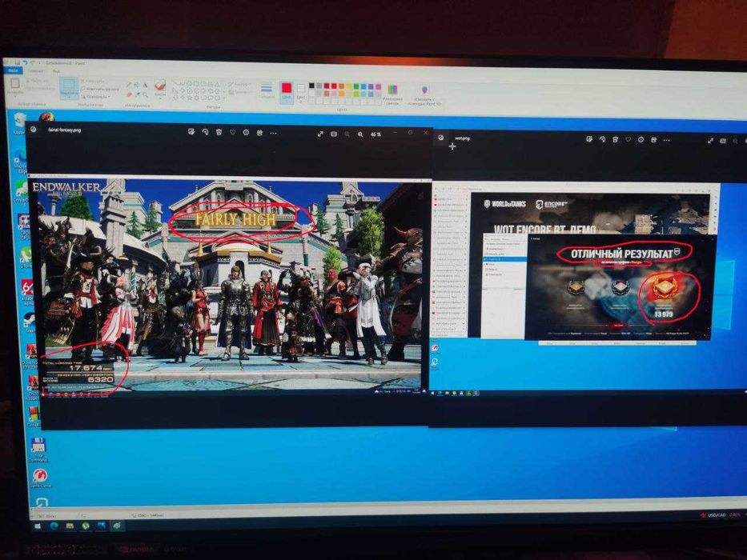Screen dimensions: 747x560
Task: Open file info in fainal fantasy.png window
Action: click(x=246, y=133)
